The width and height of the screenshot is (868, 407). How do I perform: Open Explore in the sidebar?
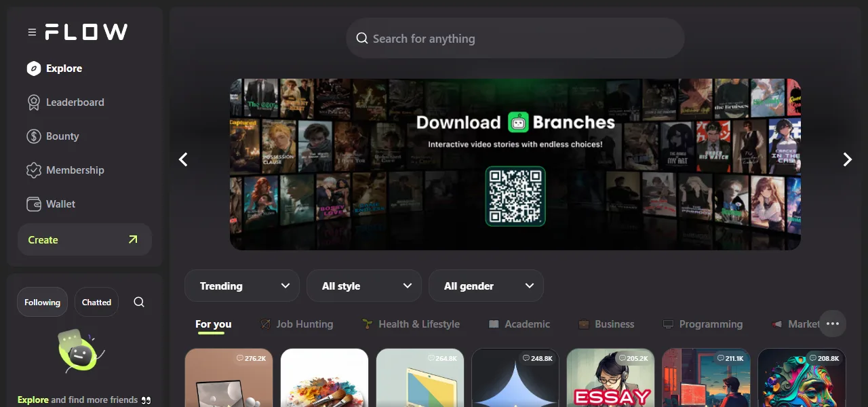[54, 69]
